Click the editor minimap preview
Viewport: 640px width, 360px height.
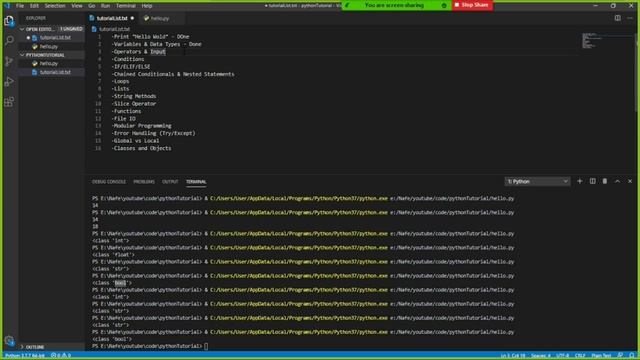[x=607, y=41]
